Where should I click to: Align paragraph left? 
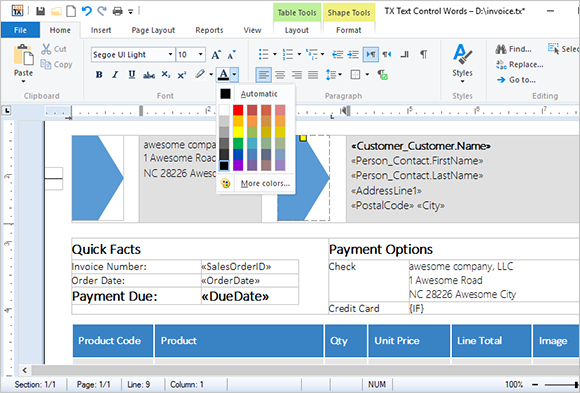(x=263, y=75)
